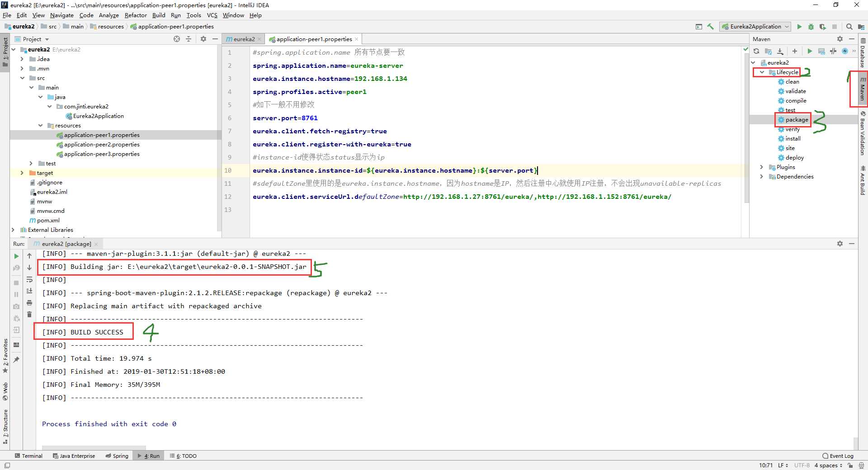Image resolution: width=868 pixels, height=470 pixels.
Task: Start debugging with the bug icon
Action: (x=811, y=27)
